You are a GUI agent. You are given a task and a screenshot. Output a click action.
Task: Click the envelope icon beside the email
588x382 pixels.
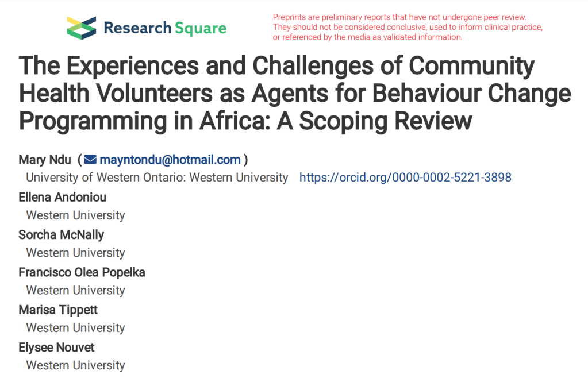click(x=90, y=160)
